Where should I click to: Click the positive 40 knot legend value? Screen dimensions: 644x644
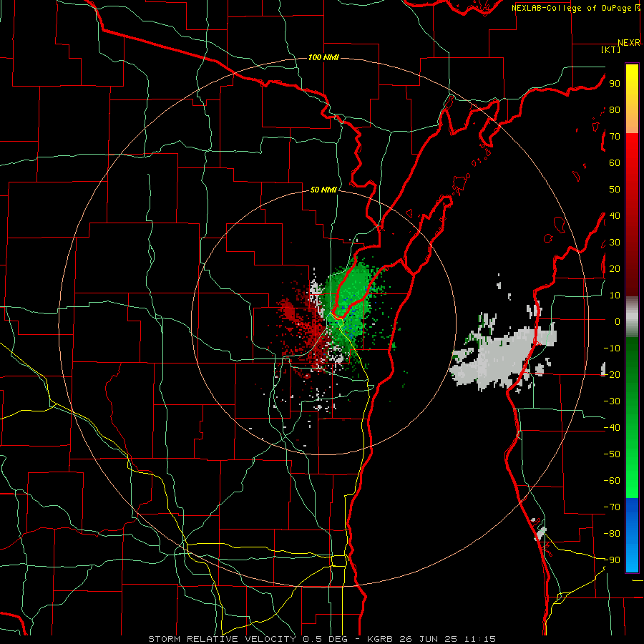tap(615, 215)
